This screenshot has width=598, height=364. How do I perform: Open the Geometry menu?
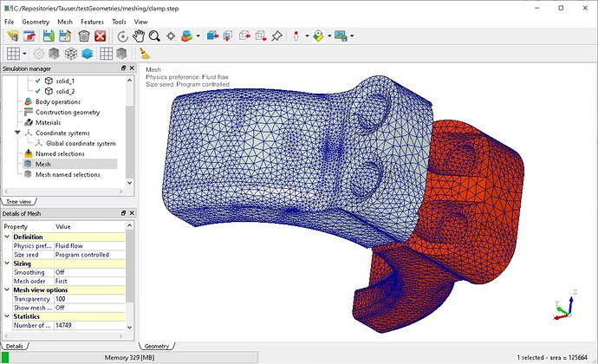(36, 22)
